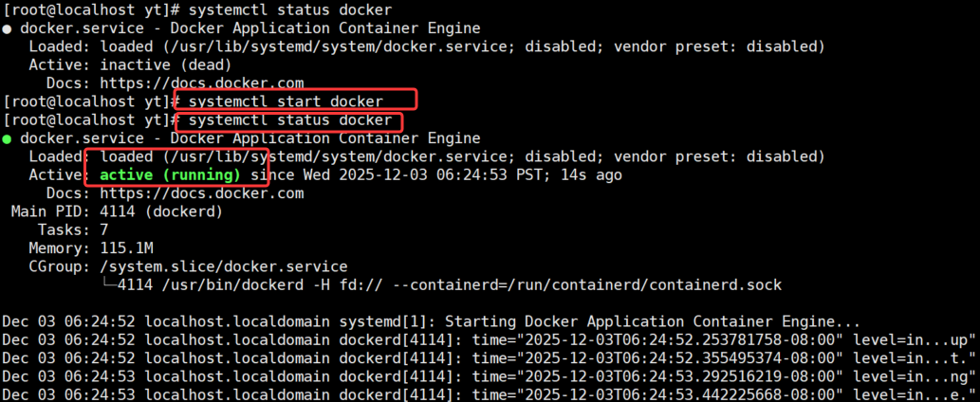980x402 pixels.
Task: Click the Memory value 115.1M
Action: pyautogui.click(x=126, y=248)
